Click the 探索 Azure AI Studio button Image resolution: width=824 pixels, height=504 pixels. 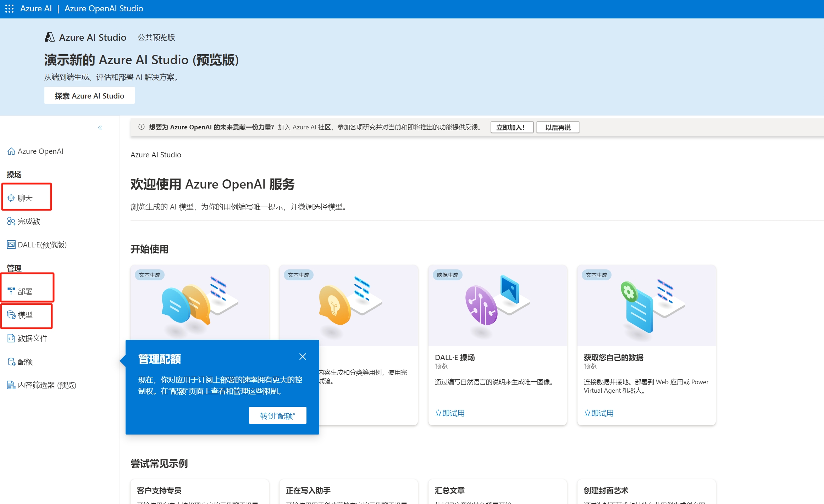tap(89, 96)
